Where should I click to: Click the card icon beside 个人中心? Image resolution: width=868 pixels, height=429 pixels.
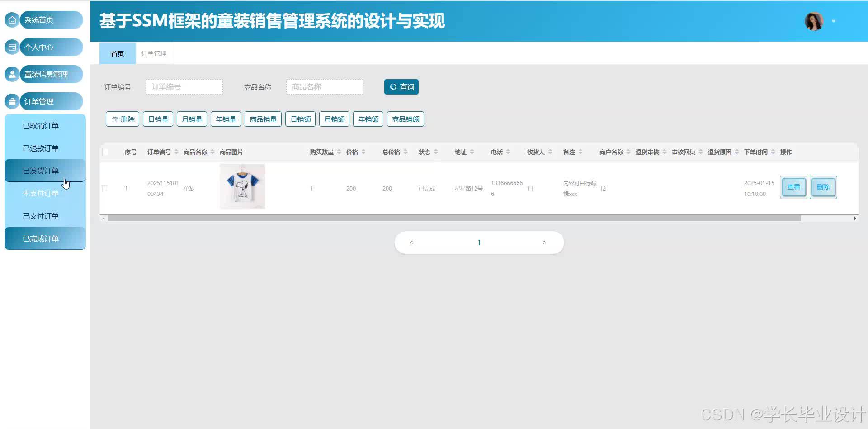point(12,47)
